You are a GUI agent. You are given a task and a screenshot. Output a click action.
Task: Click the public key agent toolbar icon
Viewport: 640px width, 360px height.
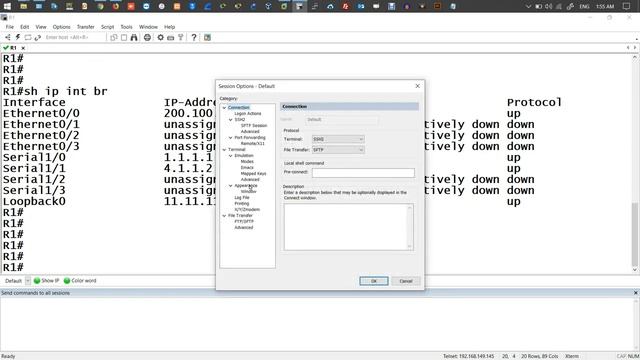tap(181, 37)
